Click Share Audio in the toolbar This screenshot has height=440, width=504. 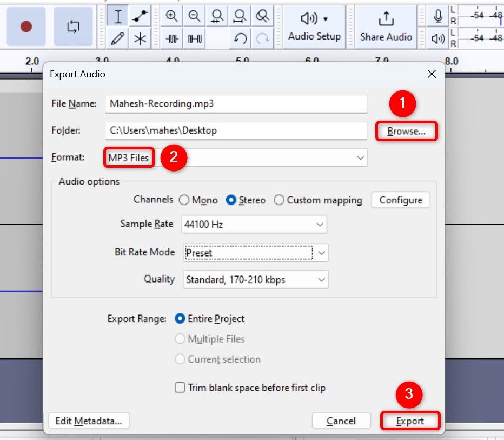point(386,26)
